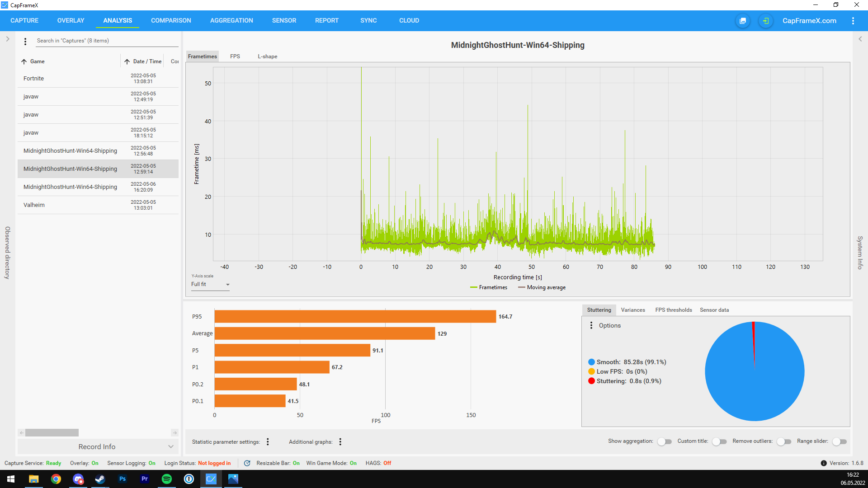This screenshot has height=488, width=868.
Task: Click the refresh system status icon
Action: [247, 463]
